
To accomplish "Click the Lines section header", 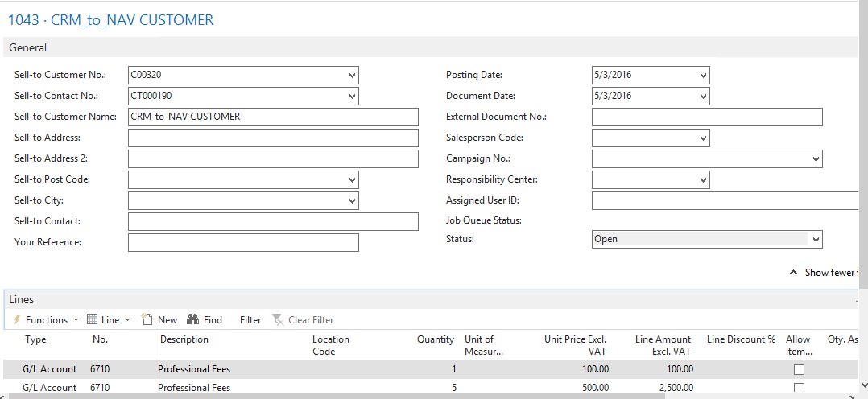I will [x=22, y=300].
